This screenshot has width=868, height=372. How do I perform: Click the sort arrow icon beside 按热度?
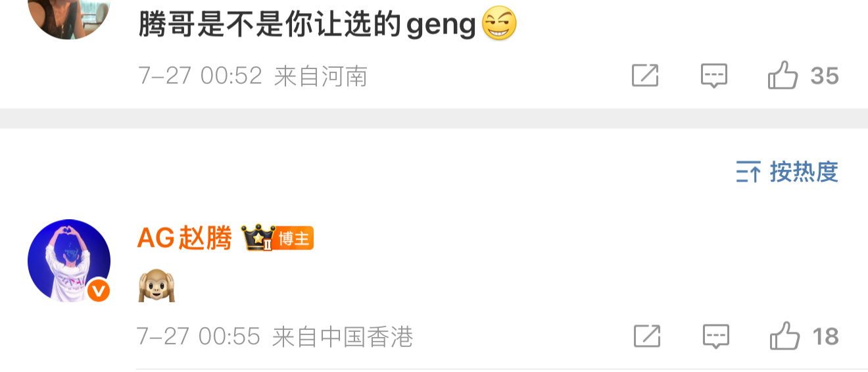(748, 172)
